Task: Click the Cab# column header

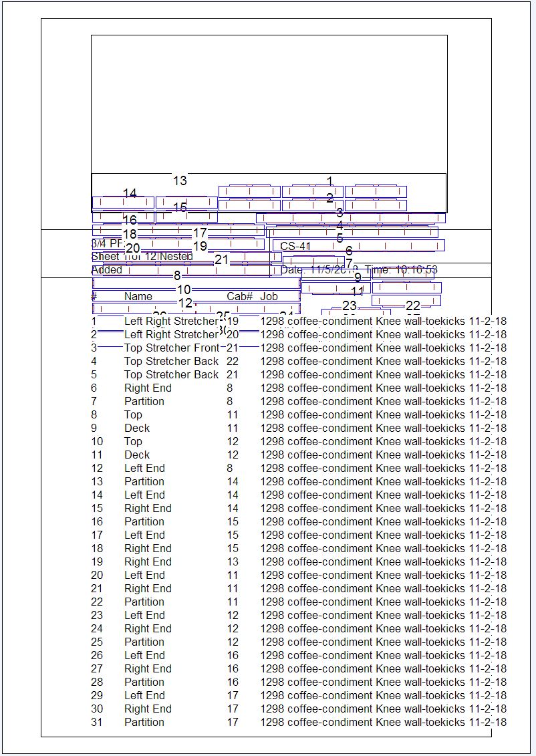Action: pyautogui.click(x=239, y=296)
